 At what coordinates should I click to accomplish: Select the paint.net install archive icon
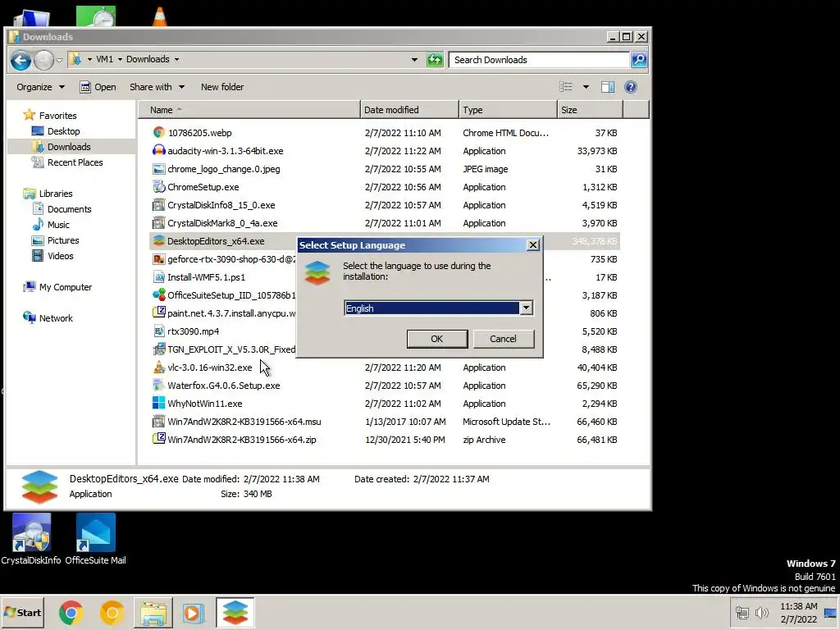click(x=158, y=313)
